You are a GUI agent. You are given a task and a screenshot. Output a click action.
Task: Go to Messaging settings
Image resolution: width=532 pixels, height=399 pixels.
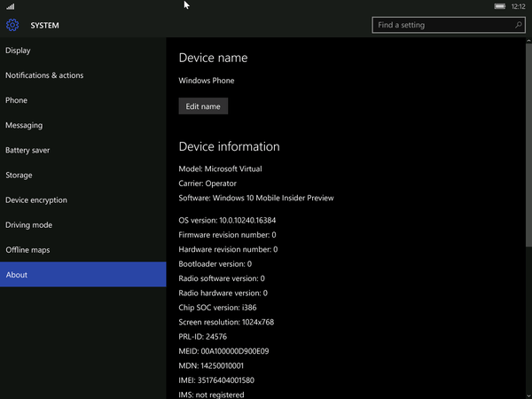pyautogui.click(x=83, y=125)
